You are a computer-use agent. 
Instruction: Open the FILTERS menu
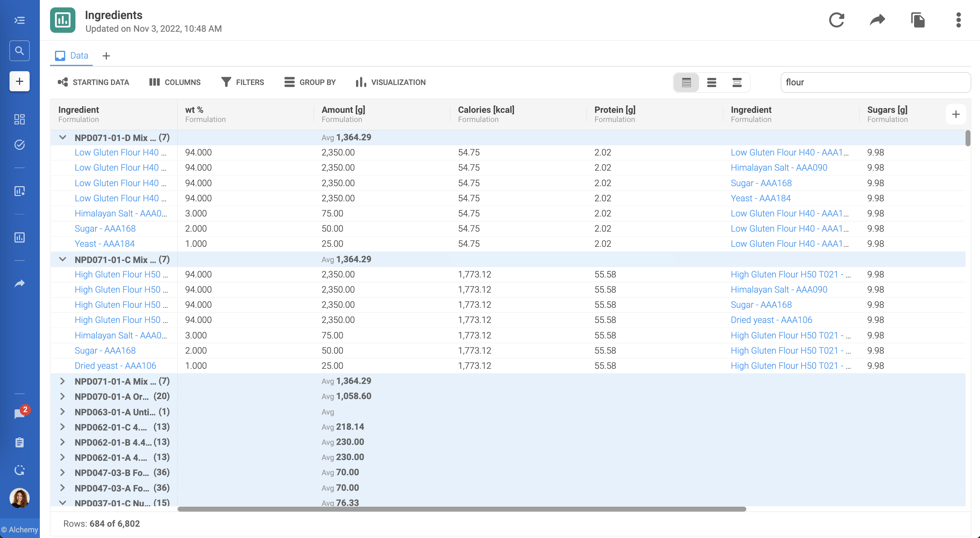tap(242, 82)
